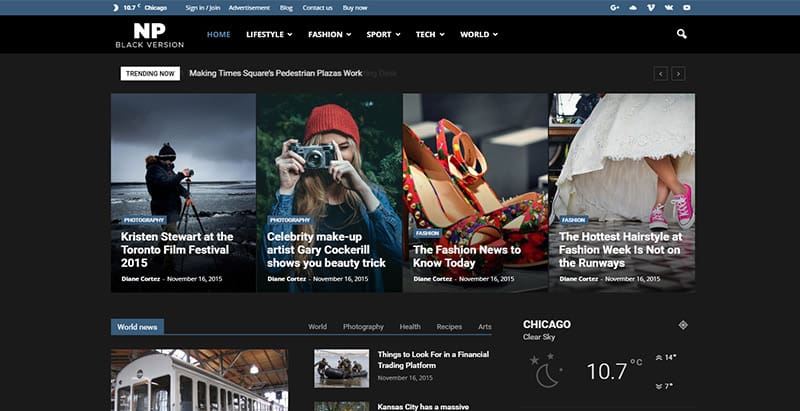Go to the Home menu item
This screenshot has width=800, height=411.
pos(218,34)
